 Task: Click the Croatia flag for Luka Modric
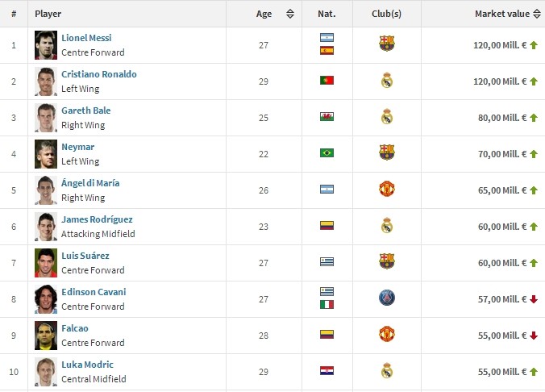(x=327, y=370)
